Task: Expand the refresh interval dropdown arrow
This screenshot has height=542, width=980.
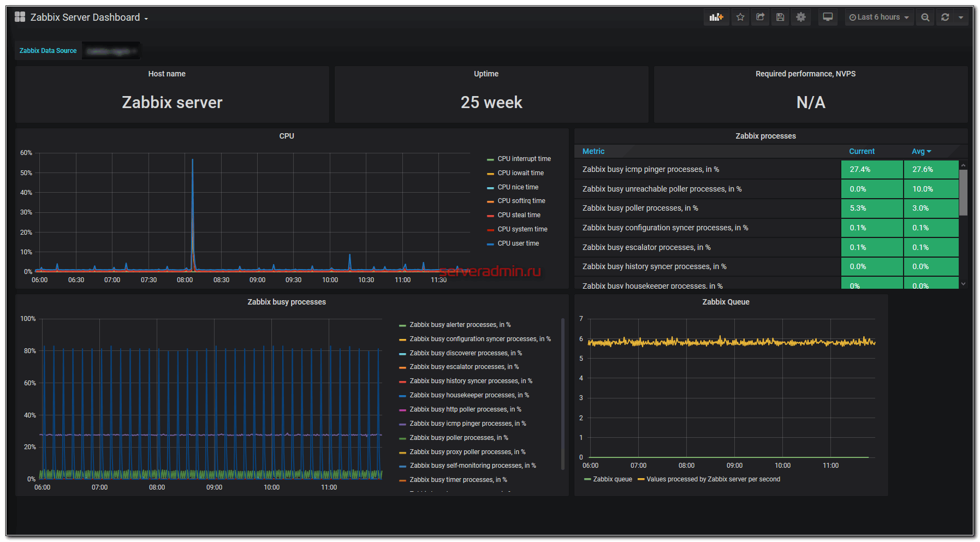Action: pyautogui.click(x=961, y=17)
